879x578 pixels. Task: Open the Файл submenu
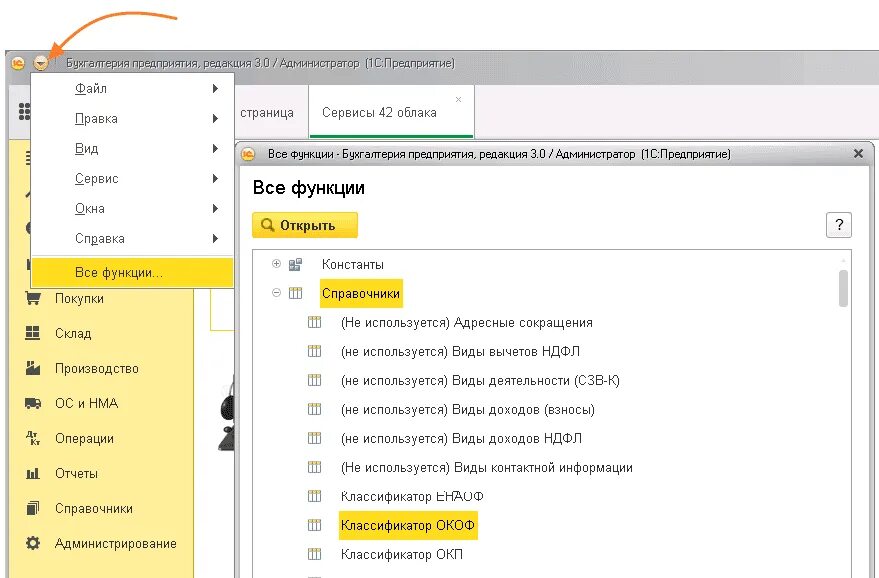pos(132,89)
